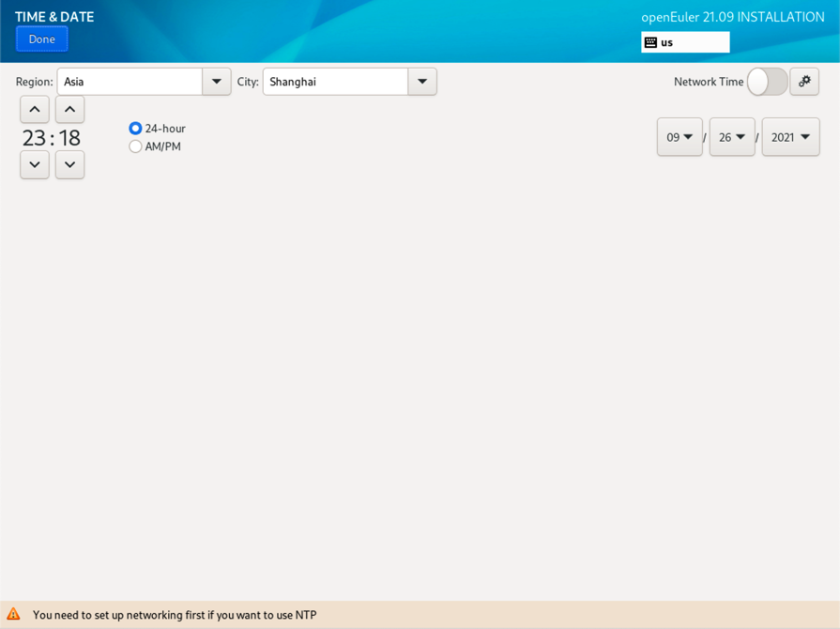Click the us keyboard layout indicator

685,42
